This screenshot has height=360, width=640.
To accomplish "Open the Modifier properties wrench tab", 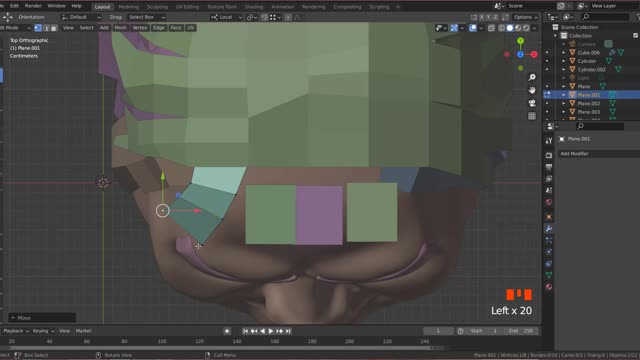I will click(x=549, y=229).
